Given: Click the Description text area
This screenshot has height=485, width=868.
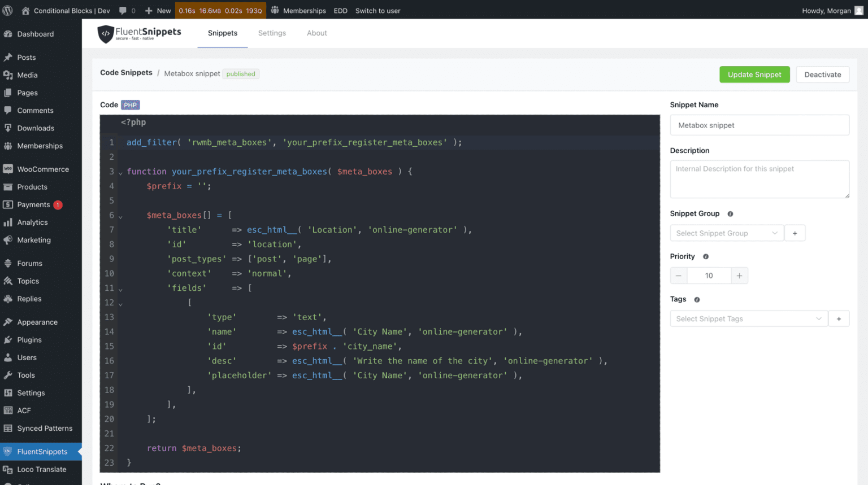Looking at the screenshot, I should [759, 179].
